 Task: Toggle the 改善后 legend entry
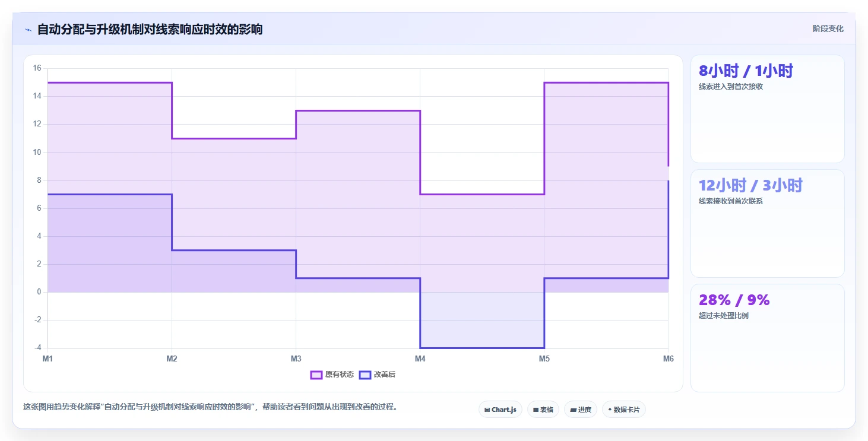(378, 375)
